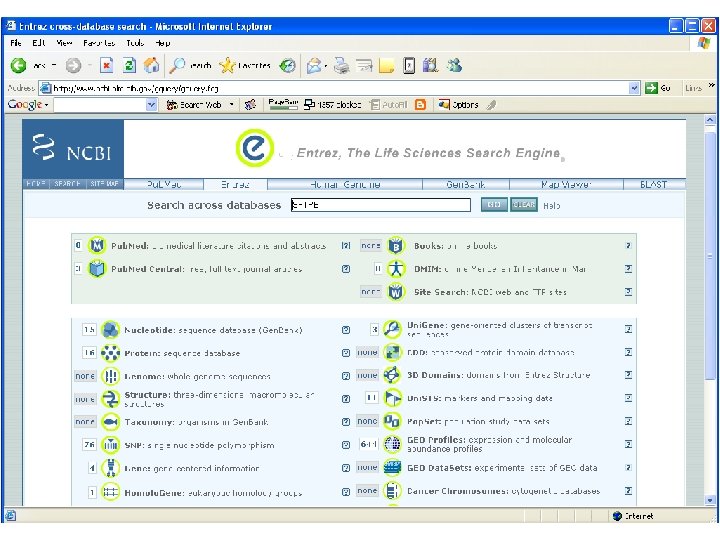The width and height of the screenshot is (720, 540).
Task: Click the UniGene database icon
Action: (x=392, y=329)
